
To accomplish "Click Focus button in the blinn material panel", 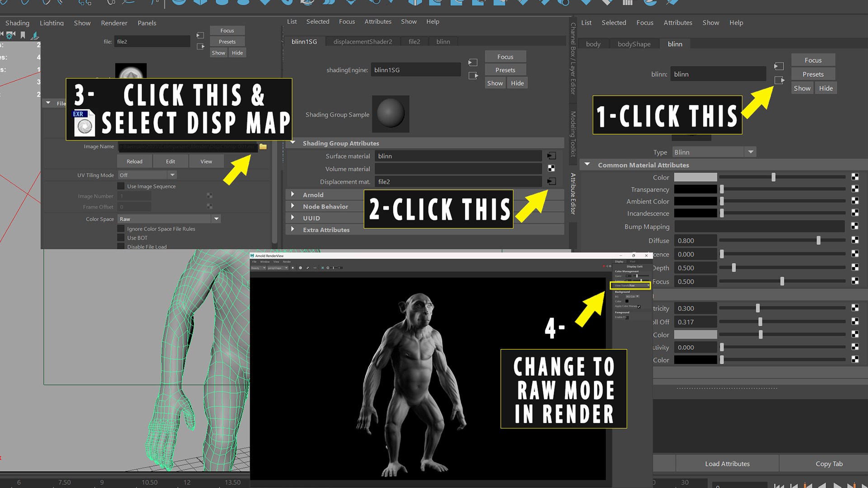I will pyautogui.click(x=813, y=60).
